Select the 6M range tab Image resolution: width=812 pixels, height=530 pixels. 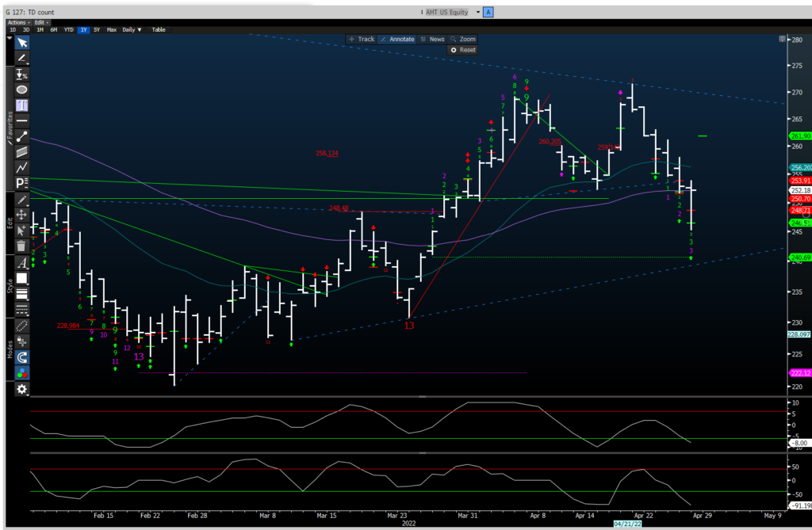[x=54, y=29]
